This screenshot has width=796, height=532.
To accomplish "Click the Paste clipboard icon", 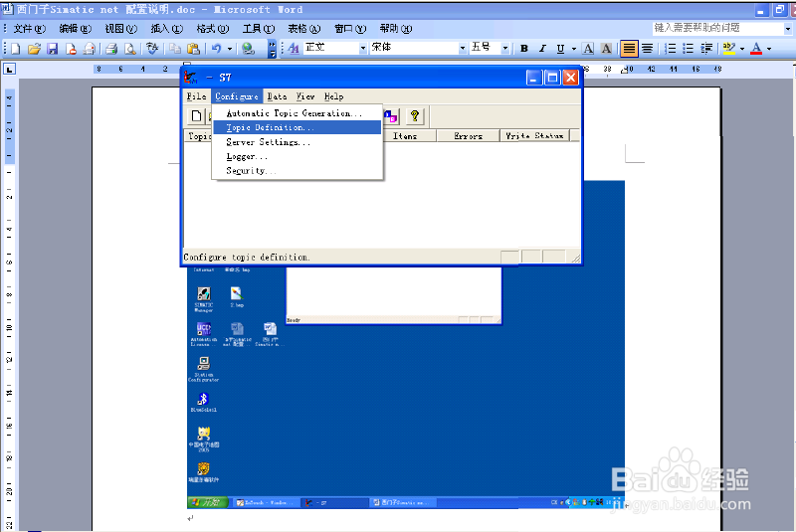I will pyautogui.click(x=193, y=49).
